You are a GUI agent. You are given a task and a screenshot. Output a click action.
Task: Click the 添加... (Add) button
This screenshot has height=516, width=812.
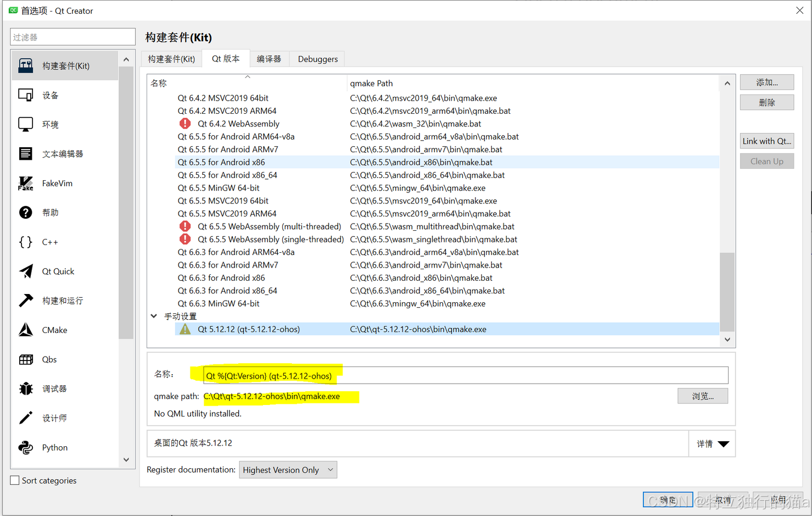click(767, 82)
